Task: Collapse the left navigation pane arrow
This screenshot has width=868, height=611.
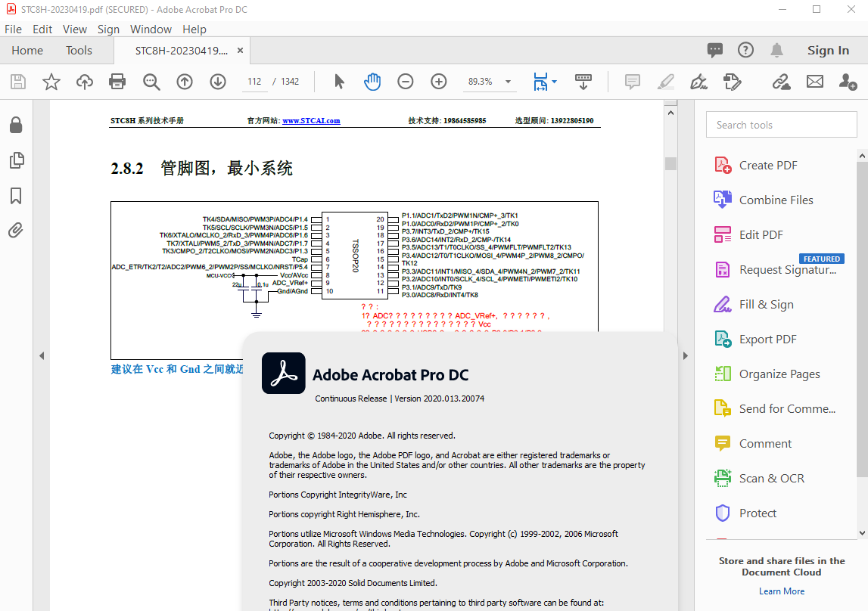Action: 42,355
